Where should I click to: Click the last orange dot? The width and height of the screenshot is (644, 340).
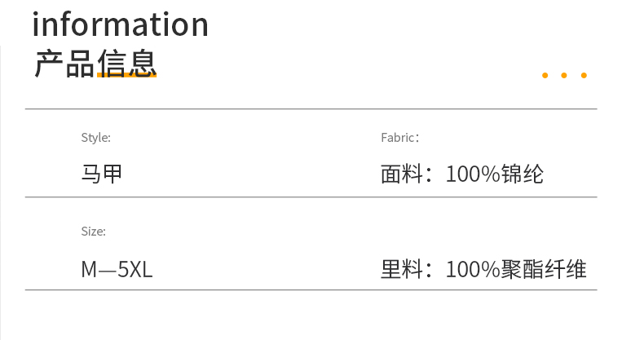click(584, 75)
